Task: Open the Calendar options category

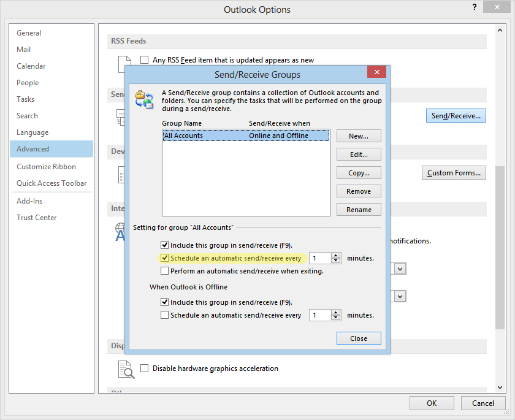Action: (x=51, y=66)
